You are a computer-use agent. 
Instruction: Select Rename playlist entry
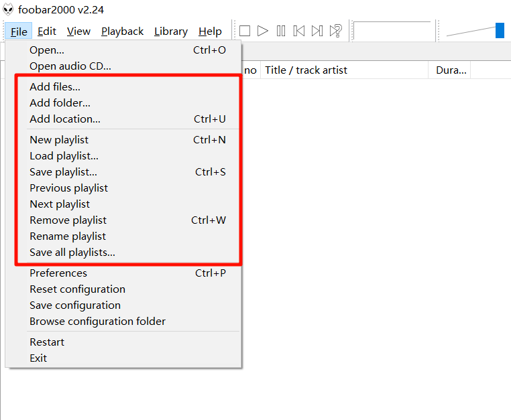pos(123,236)
